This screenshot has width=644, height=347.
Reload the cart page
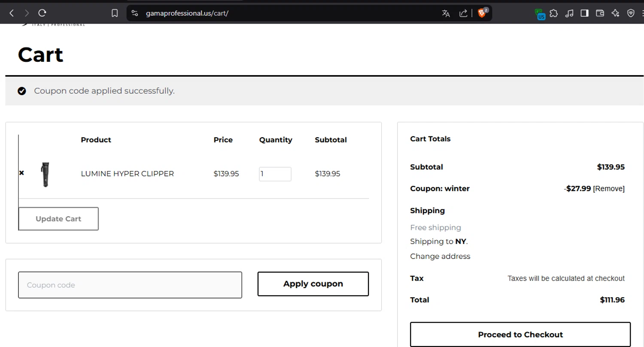tap(42, 13)
